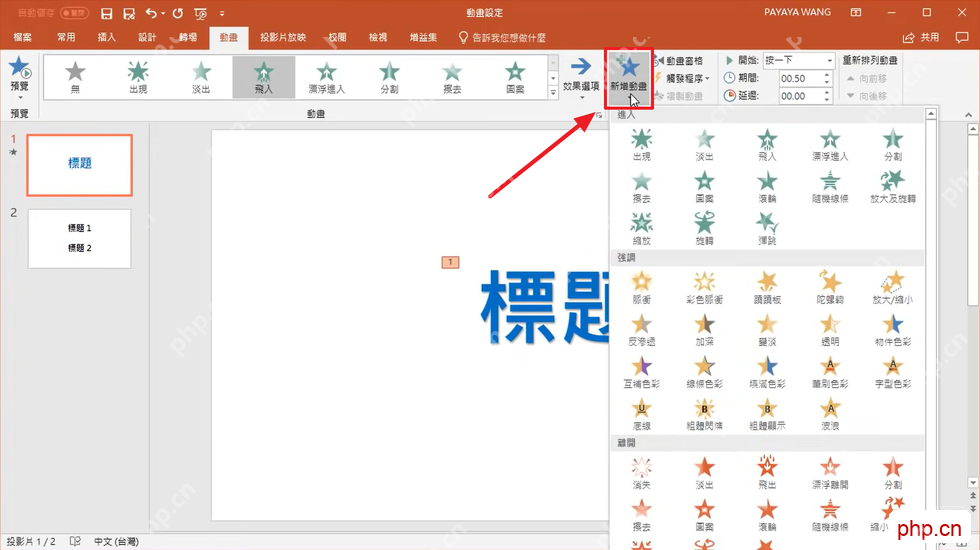Image resolution: width=980 pixels, height=550 pixels.
Task: Click the 告訴我您想做什麼 search box
Action: [502, 38]
